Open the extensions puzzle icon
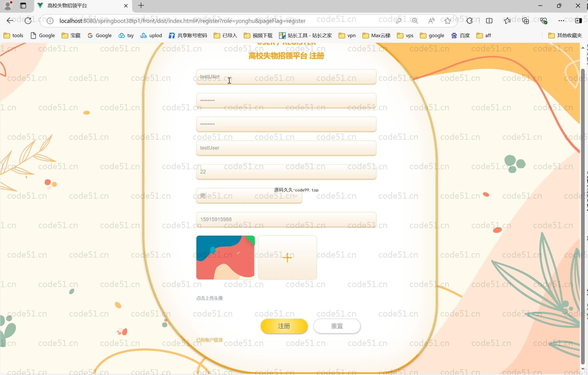 coord(469,21)
